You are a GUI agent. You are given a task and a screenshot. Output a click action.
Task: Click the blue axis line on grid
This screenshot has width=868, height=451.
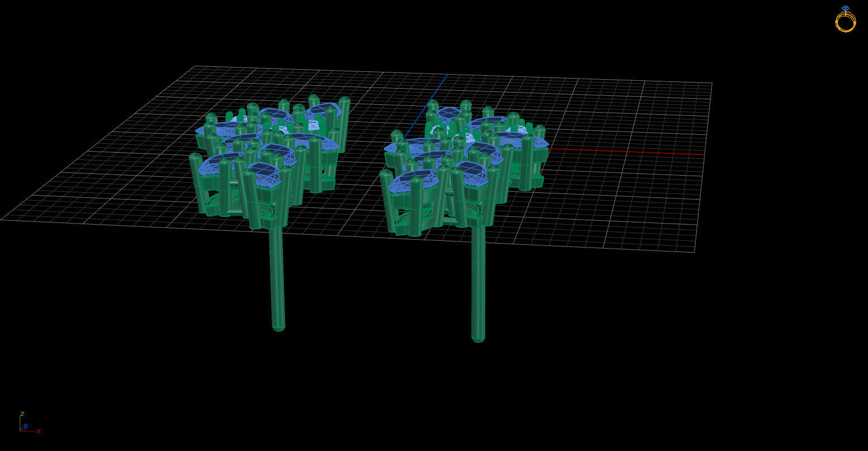click(426, 106)
